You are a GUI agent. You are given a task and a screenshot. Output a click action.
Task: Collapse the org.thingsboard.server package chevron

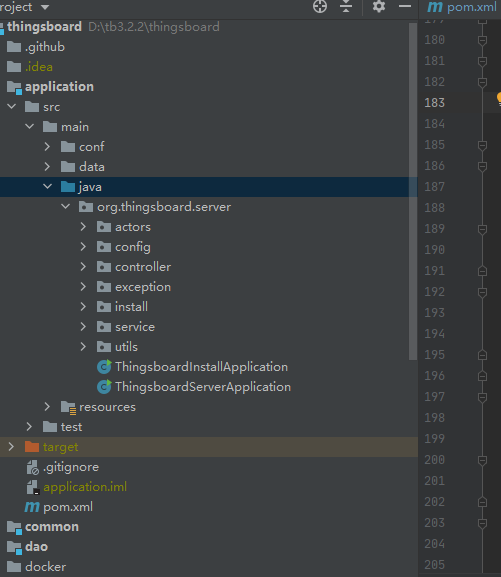(x=66, y=206)
